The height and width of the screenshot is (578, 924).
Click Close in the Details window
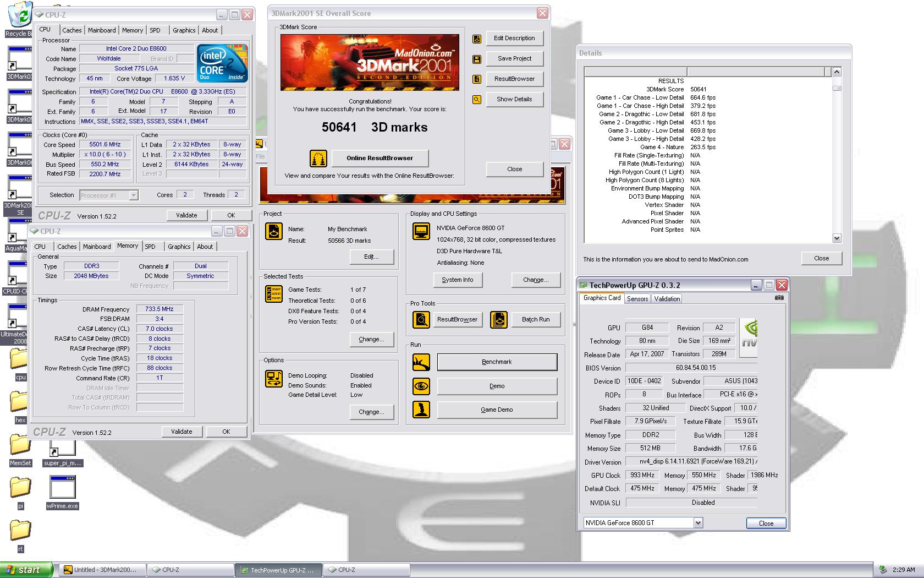(821, 259)
